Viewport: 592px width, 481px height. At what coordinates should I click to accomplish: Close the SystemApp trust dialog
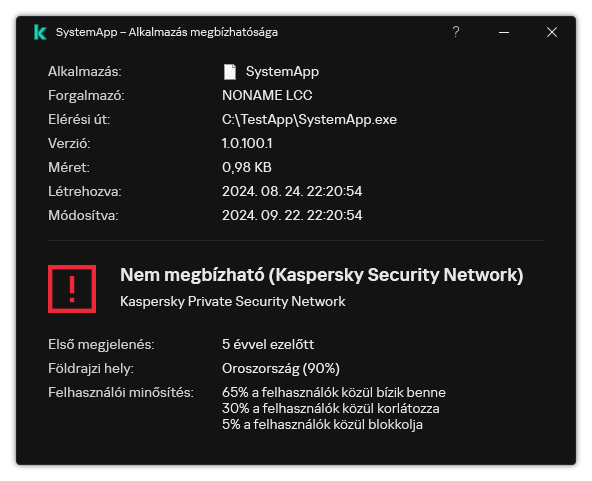[552, 32]
